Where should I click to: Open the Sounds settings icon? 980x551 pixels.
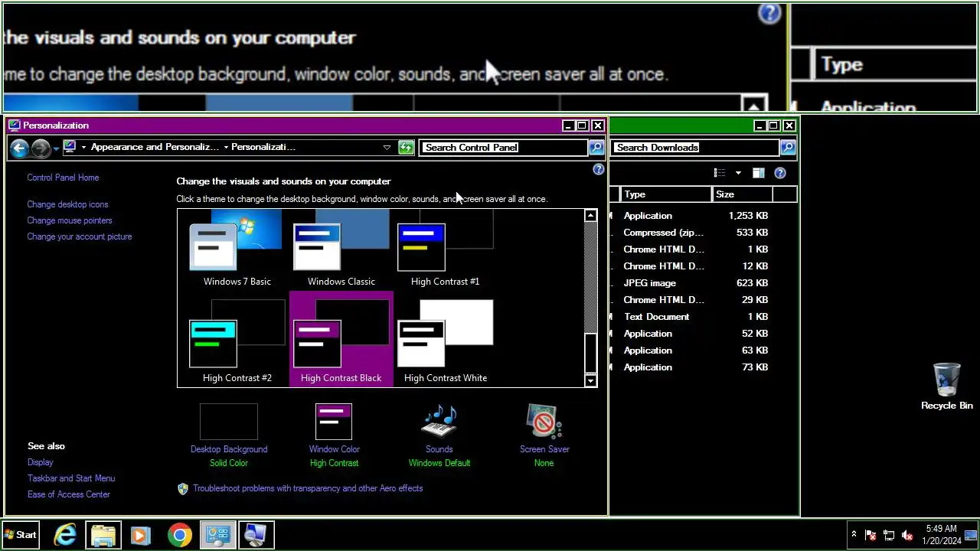click(439, 421)
